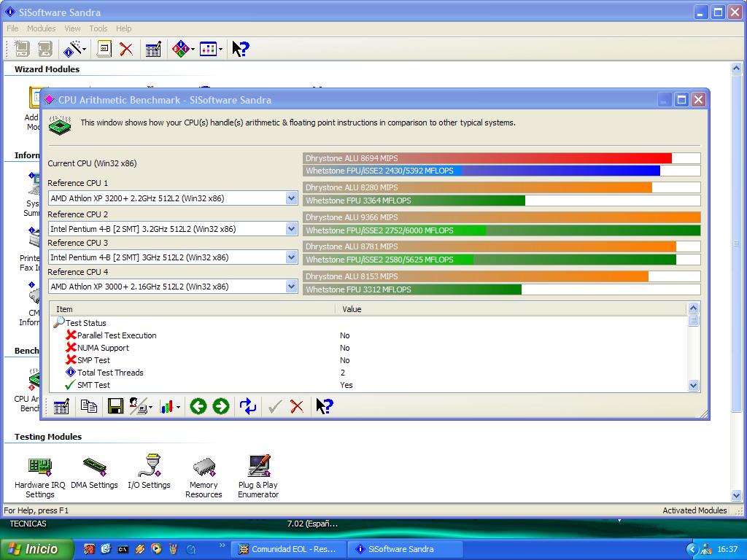Viewport: 747px width, 560px height.
Task: Select the SMP Test row
Action: (369, 360)
